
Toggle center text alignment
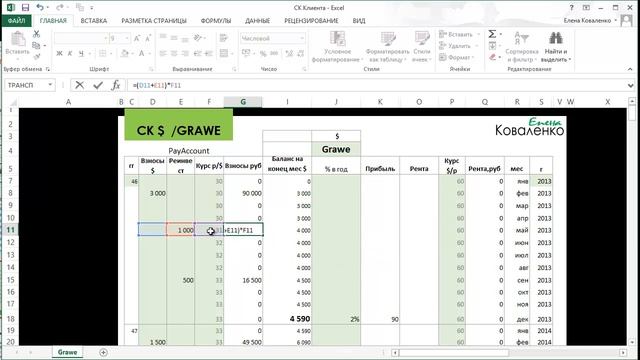tap(174, 53)
